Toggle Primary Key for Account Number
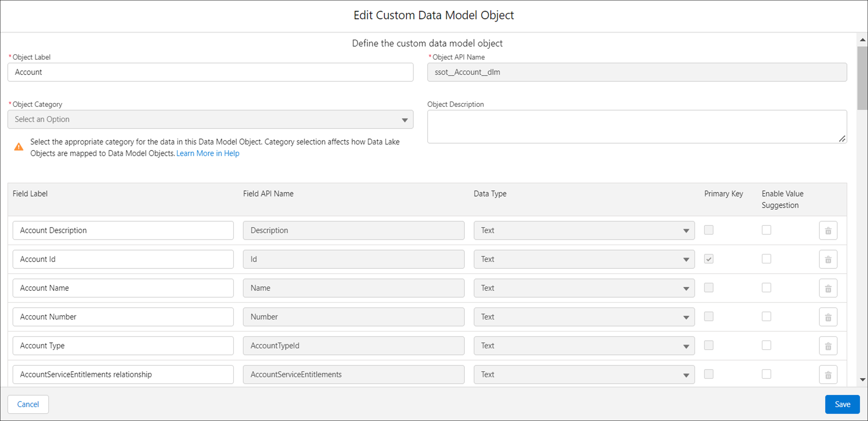 pos(708,316)
